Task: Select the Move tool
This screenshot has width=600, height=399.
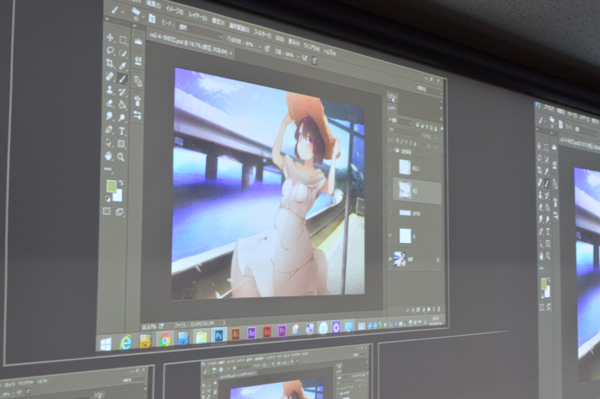Action: pos(110,37)
